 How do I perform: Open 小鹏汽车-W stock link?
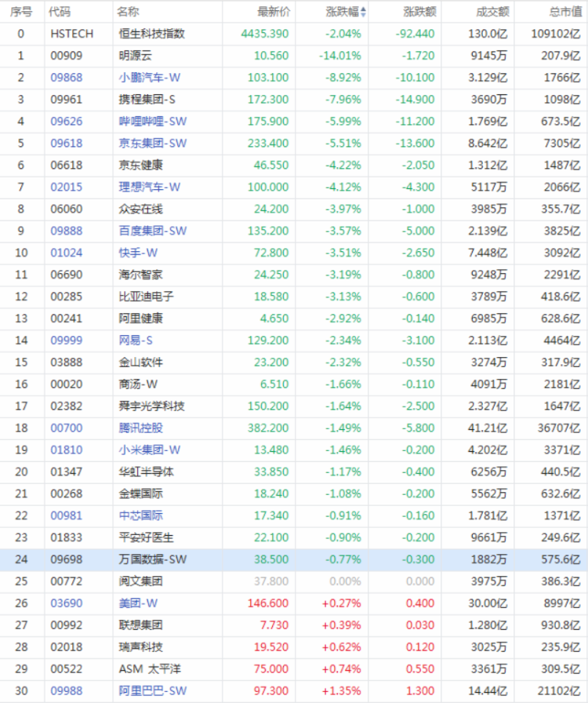(149, 78)
